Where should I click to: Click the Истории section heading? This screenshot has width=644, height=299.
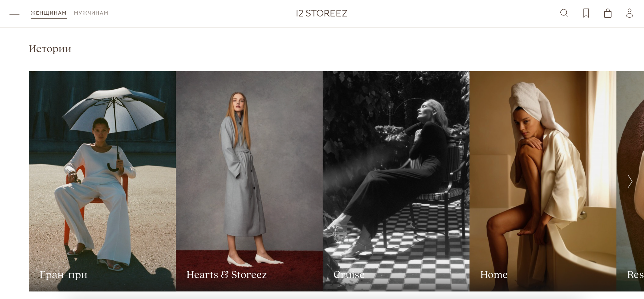coord(50,49)
